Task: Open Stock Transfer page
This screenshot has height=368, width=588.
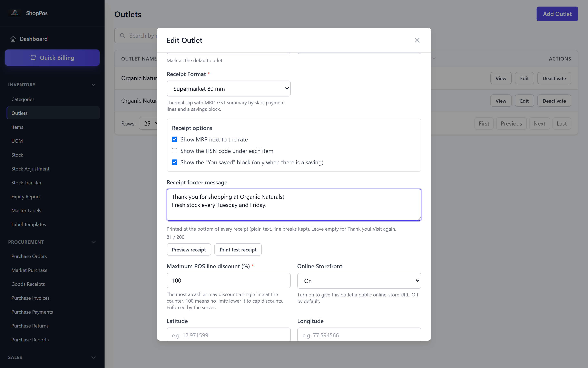Action: tap(53, 183)
